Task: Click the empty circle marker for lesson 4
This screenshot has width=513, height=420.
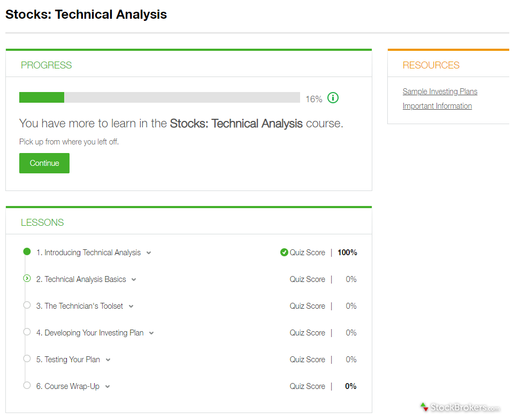Action: coord(27,332)
